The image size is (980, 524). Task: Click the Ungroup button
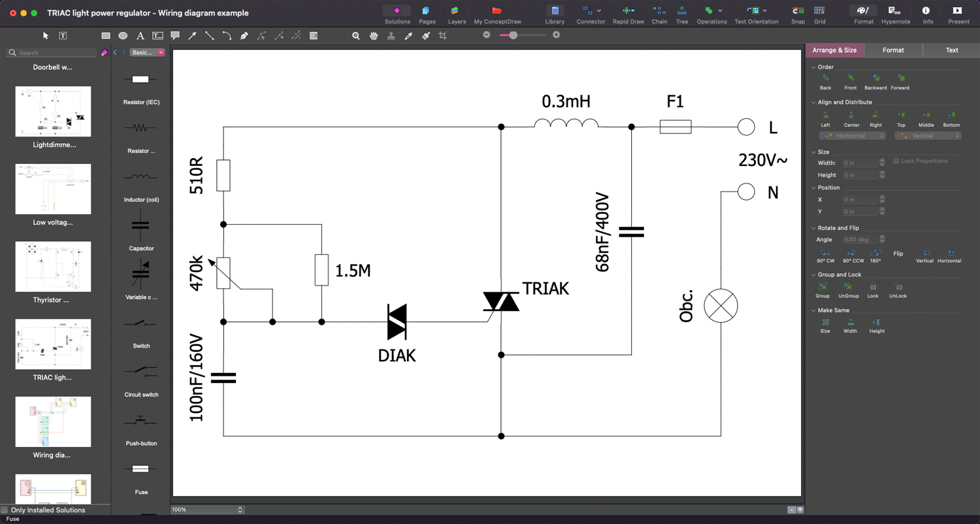point(848,291)
